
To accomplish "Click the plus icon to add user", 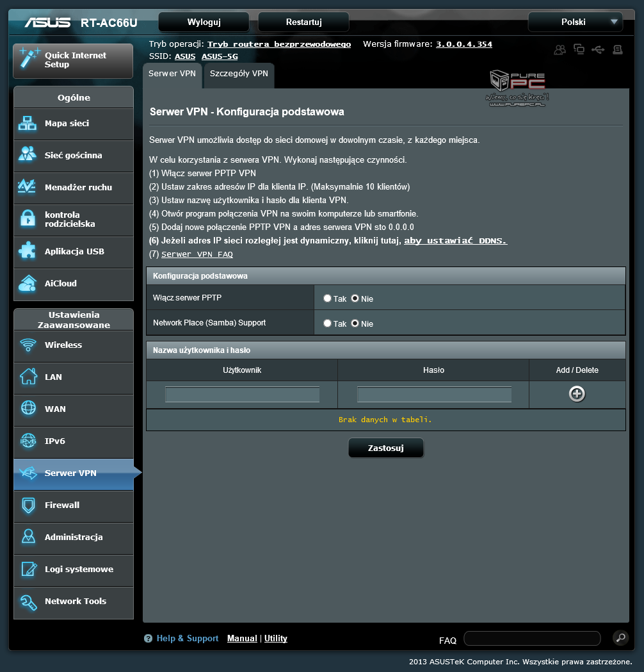I will (x=577, y=394).
